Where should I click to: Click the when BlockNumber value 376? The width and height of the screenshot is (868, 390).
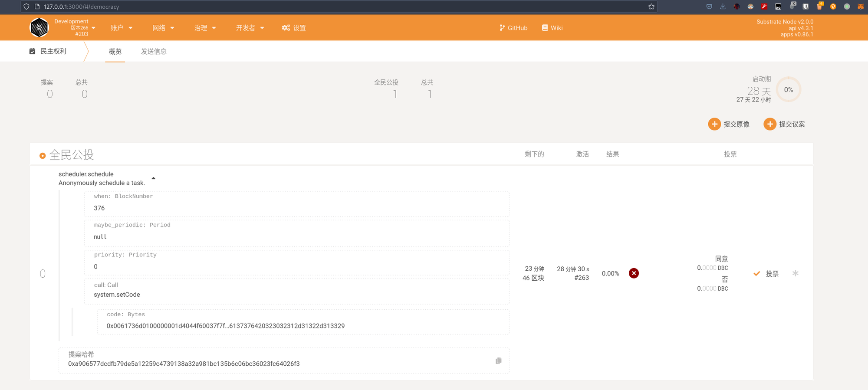coord(99,208)
